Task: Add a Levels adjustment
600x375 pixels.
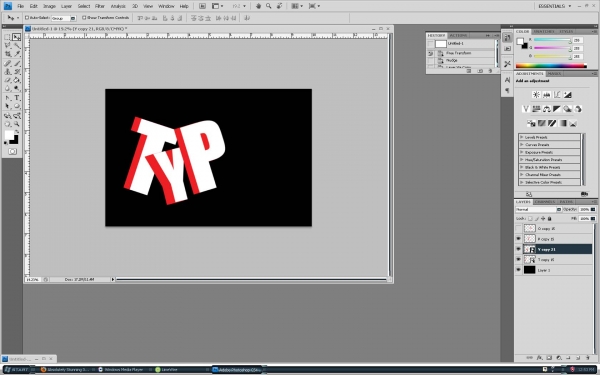Action: coord(546,95)
